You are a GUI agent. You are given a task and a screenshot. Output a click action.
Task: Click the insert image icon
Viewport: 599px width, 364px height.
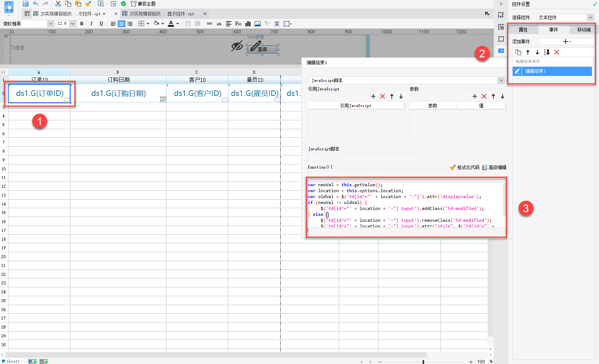tap(258, 24)
